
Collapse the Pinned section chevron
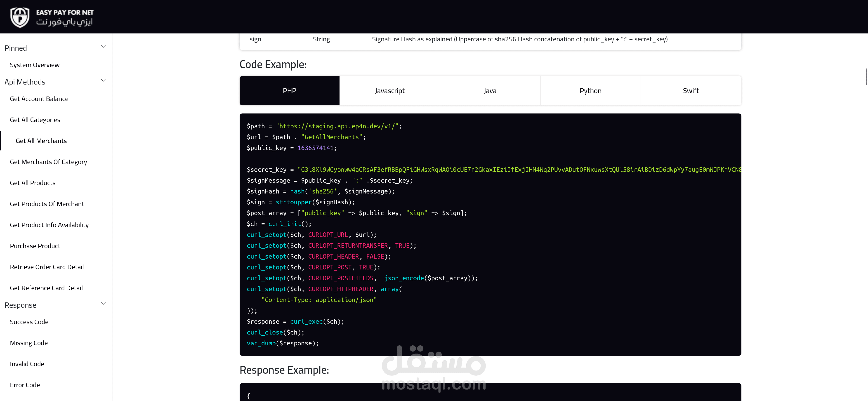(x=104, y=47)
